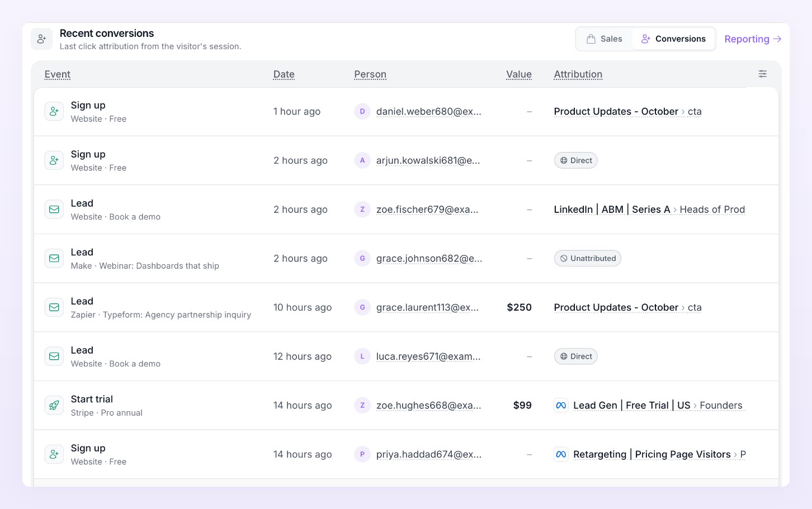Select the Conversions tab
Viewport: 812px width, 509px height.
tap(673, 39)
